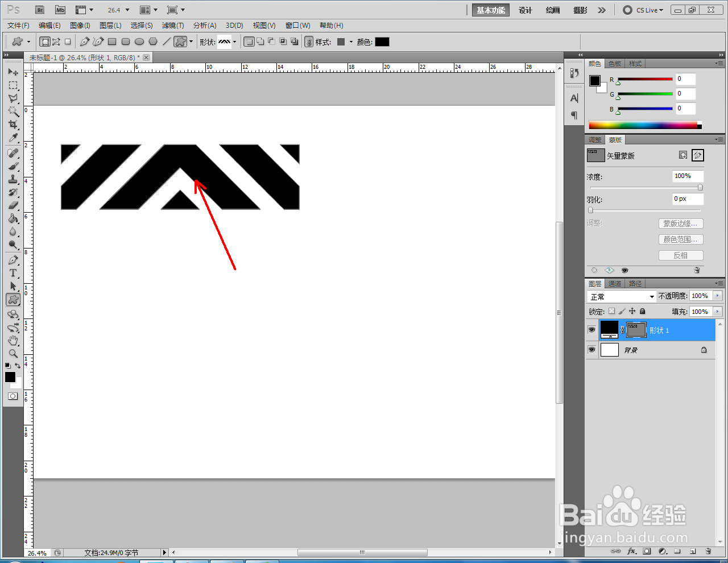Viewport: 728px width, 563px height.
Task: Select the Polygonal Lasso tool
Action: click(x=13, y=98)
